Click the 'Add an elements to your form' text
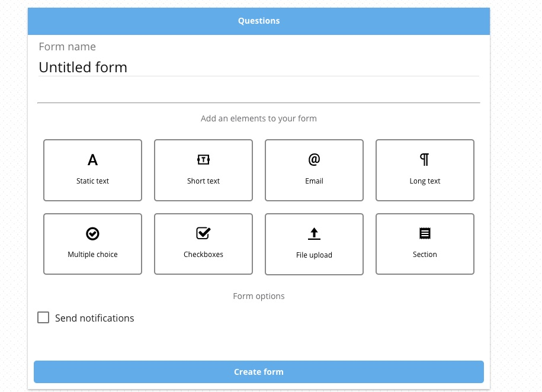Screen dimensions: 542x392 point(258,118)
